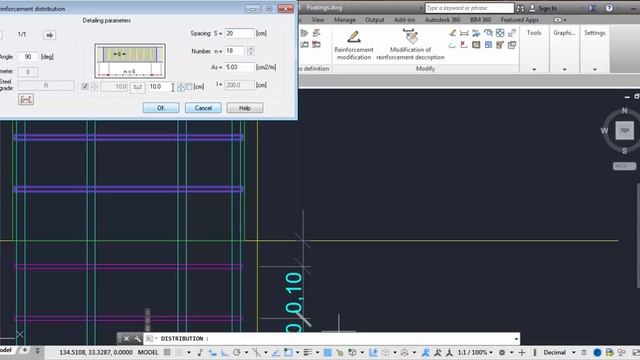Click Modification of reinforcement description tool

coord(410,45)
